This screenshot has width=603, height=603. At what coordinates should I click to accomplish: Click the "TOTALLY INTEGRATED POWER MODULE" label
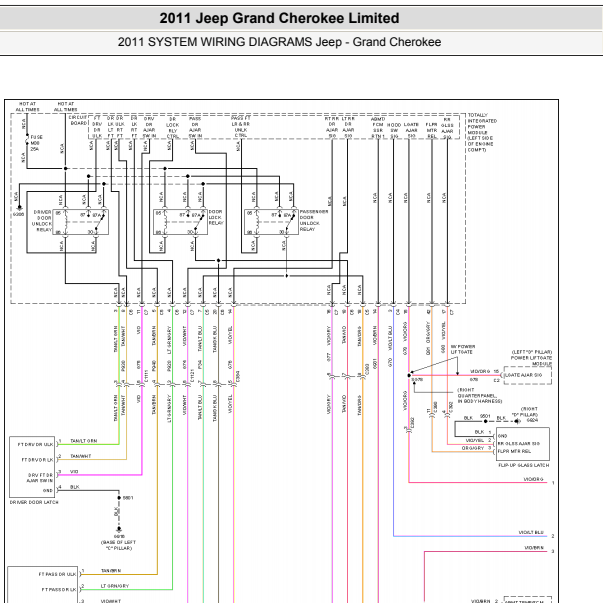click(482, 132)
